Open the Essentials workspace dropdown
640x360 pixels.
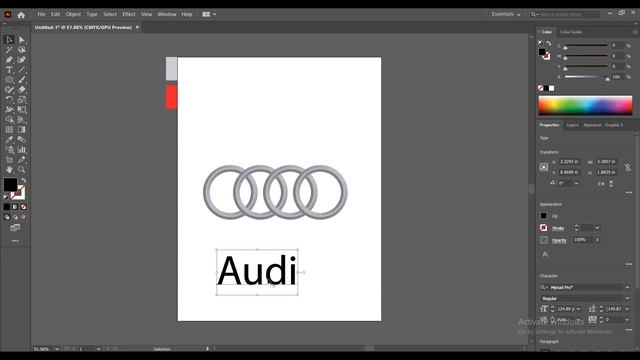pyautogui.click(x=506, y=14)
